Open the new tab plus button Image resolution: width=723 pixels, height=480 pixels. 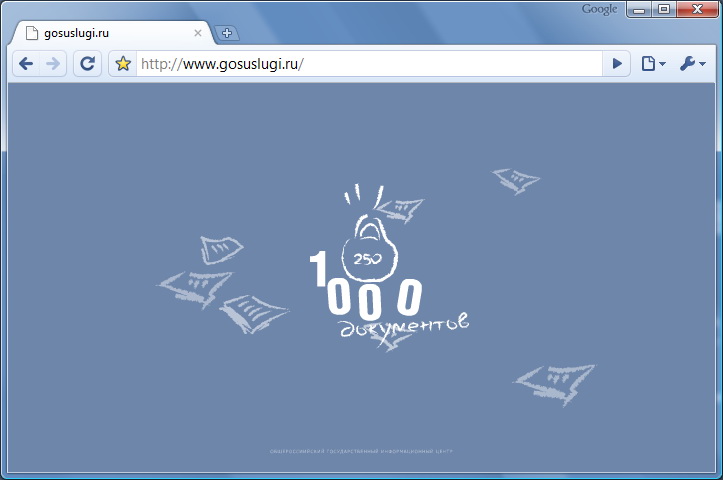227,33
